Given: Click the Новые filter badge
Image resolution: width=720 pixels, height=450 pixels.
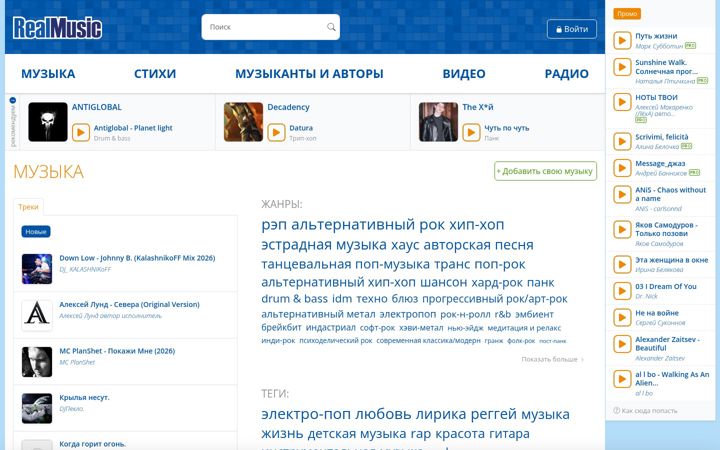Looking at the screenshot, I should pyautogui.click(x=36, y=231).
